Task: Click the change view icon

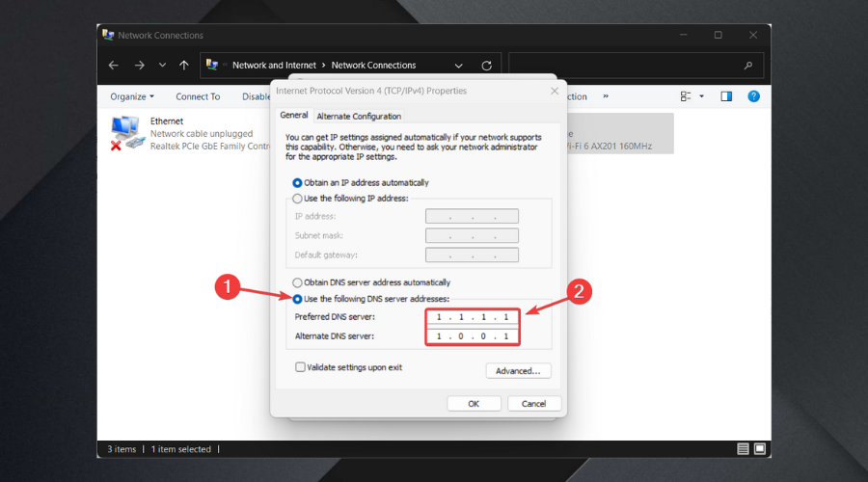Action: click(686, 96)
